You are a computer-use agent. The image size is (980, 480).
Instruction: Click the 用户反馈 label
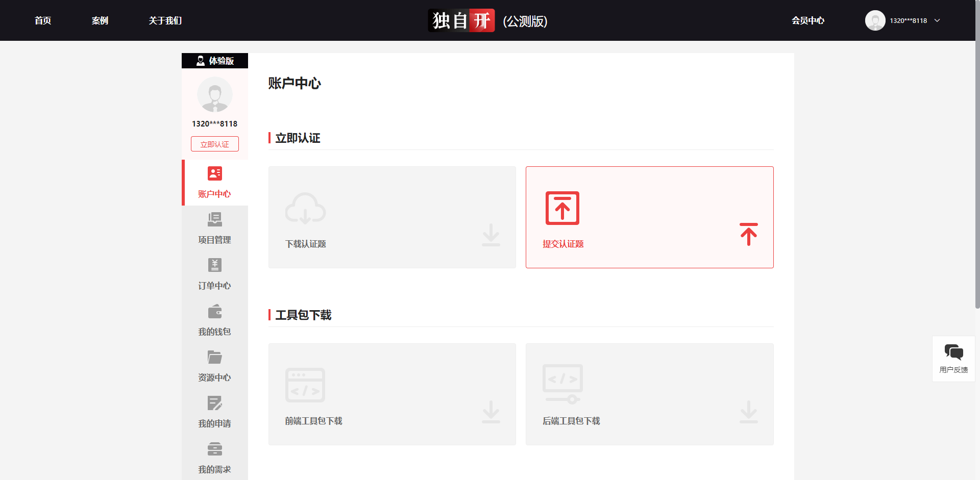[953, 370]
